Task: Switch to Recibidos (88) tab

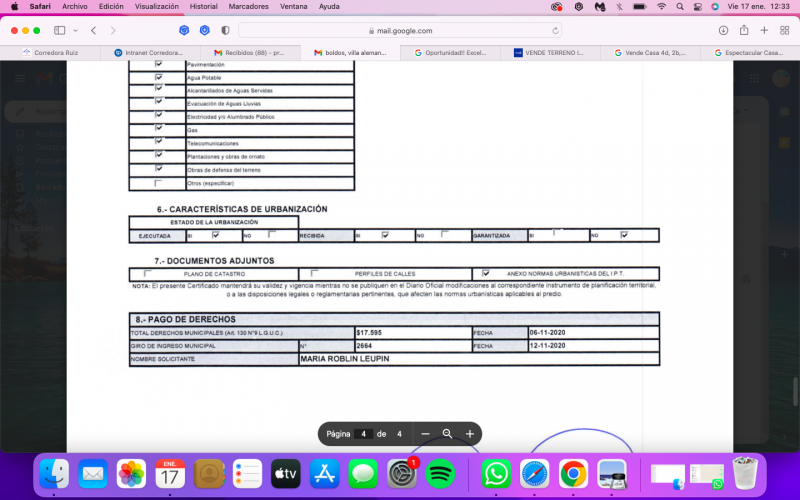Action: pos(250,53)
